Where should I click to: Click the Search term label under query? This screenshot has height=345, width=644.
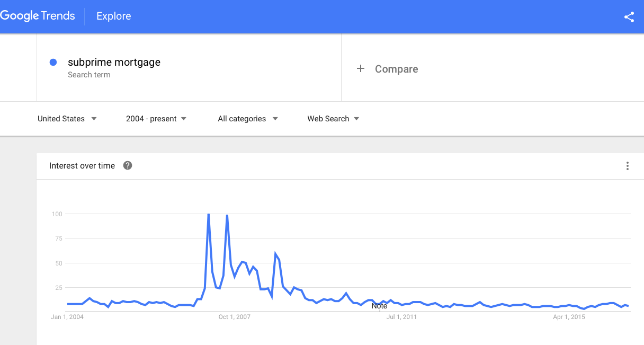(x=89, y=75)
